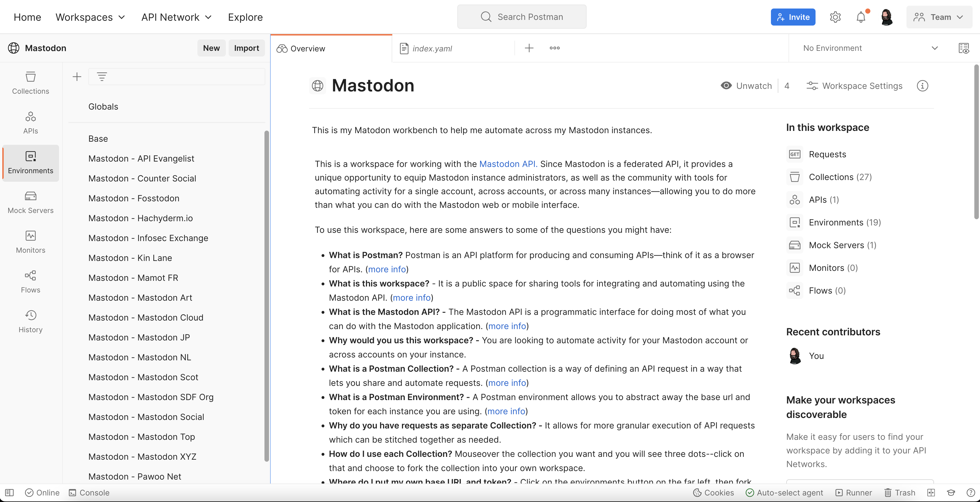
Task: Open Mock Servers (1) in workspace summary
Action: coord(832,245)
